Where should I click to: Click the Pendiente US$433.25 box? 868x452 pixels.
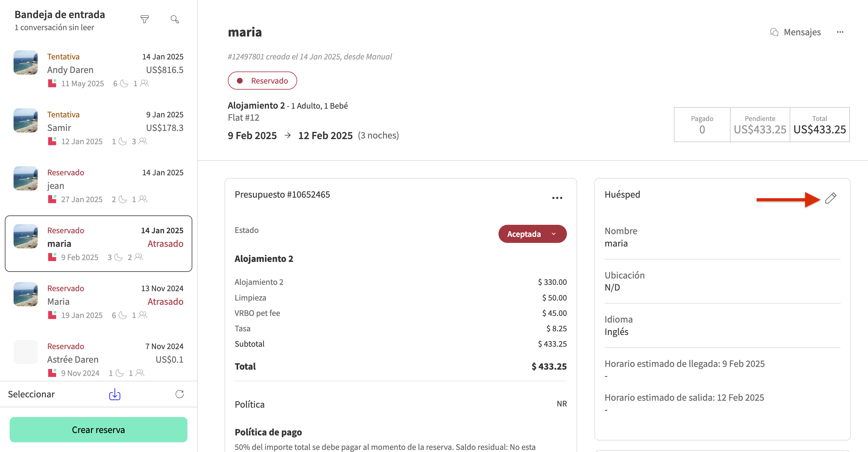point(759,125)
